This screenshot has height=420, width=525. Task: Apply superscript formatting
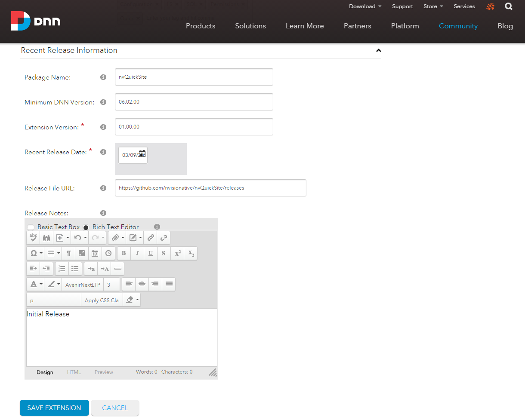click(177, 253)
